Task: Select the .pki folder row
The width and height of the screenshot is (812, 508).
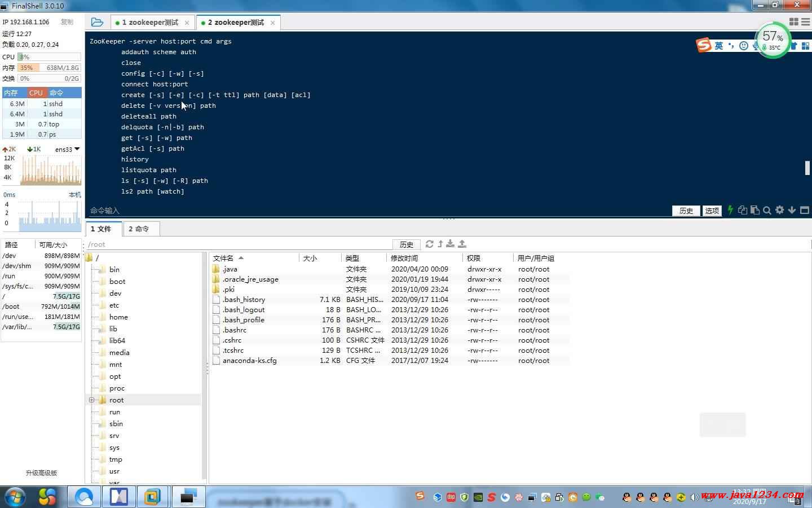Action: tap(389, 290)
